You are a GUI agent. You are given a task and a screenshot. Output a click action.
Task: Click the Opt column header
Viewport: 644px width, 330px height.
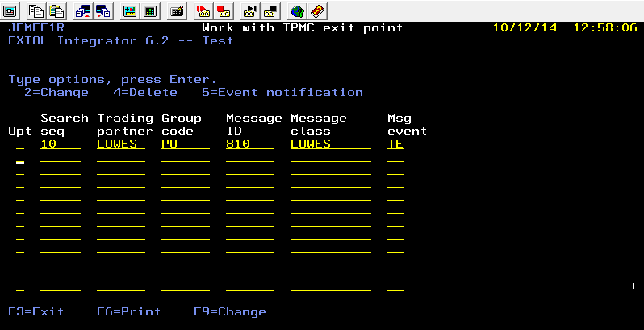[19, 132]
